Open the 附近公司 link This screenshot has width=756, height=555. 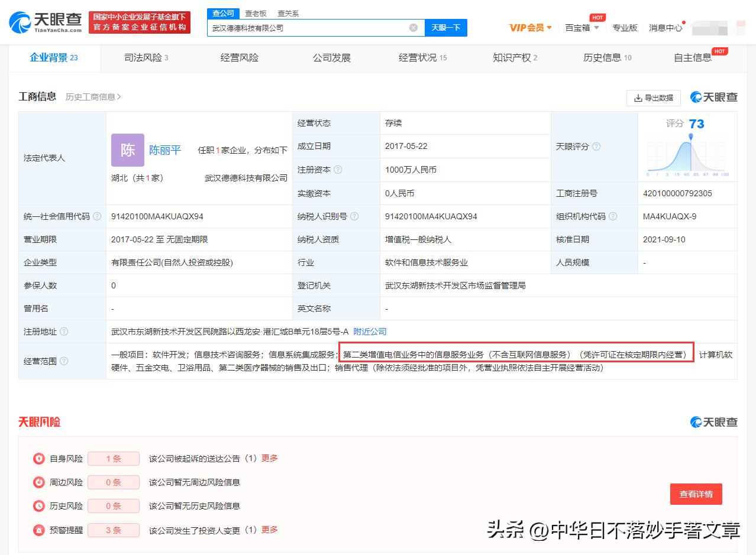point(369,332)
